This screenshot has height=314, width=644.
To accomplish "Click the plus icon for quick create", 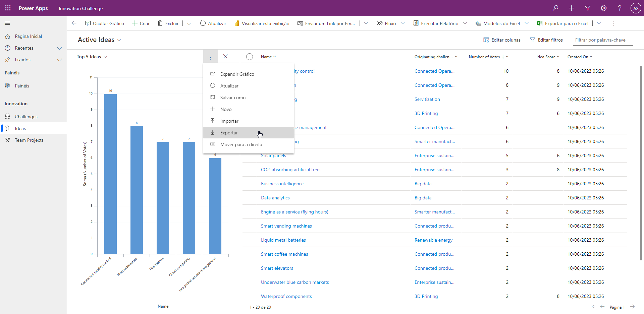I will click(572, 8).
